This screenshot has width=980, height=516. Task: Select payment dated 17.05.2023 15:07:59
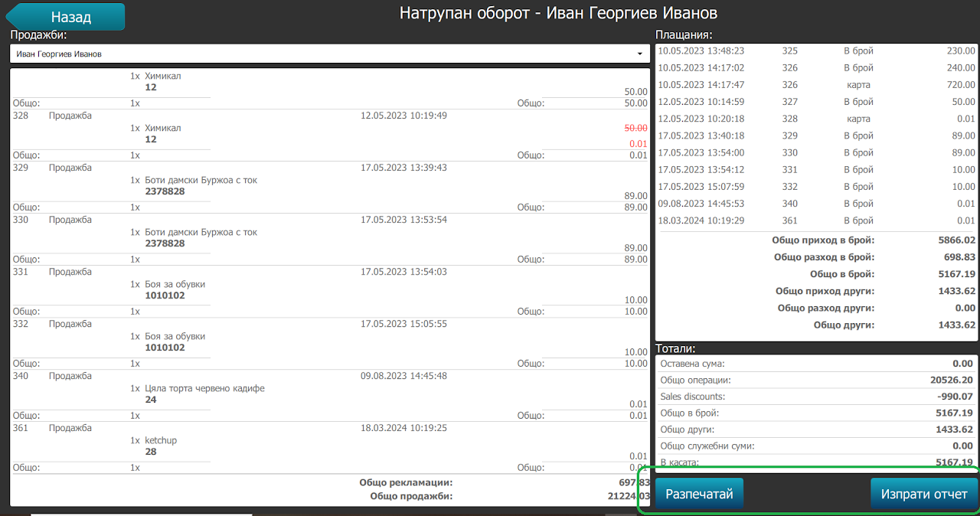pyautogui.click(x=817, y=187)
